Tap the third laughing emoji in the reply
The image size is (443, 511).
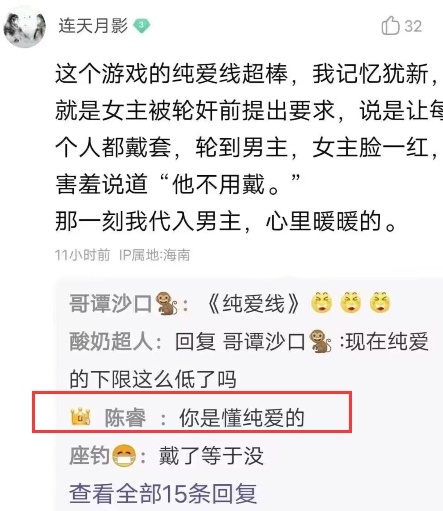380,302
